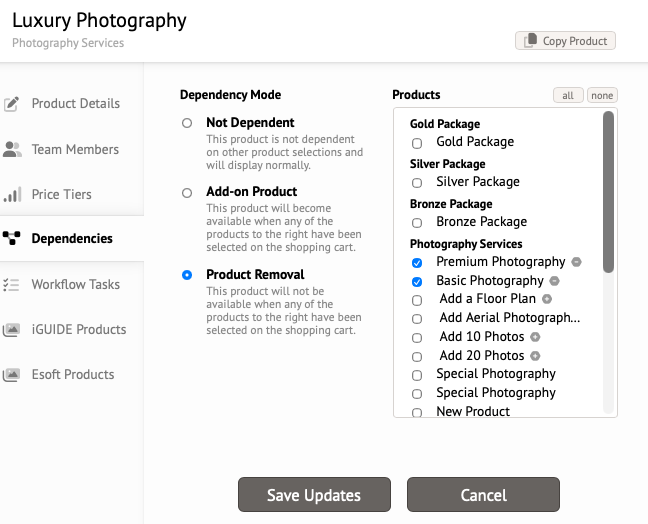Select all products with the all button

[568, 95]
